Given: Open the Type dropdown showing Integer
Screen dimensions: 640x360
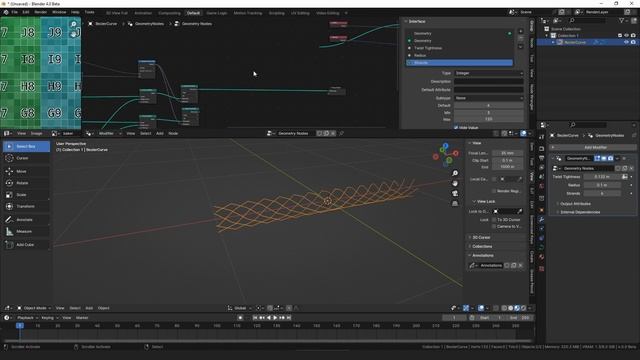Looking at the screenshot, I should [489, 73].
